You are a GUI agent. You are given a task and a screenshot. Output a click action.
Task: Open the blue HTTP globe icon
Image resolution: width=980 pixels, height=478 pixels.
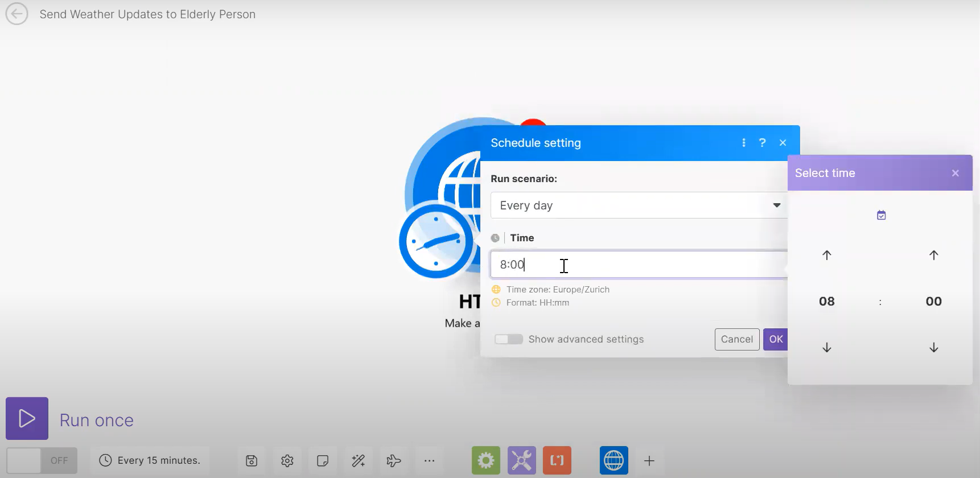click(614, 460)
